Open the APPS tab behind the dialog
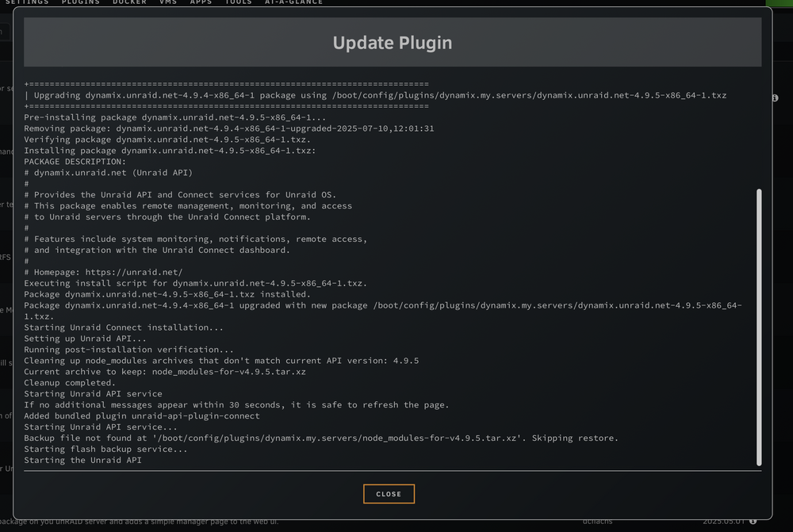793x532 pixels. [x=201, y=2]
